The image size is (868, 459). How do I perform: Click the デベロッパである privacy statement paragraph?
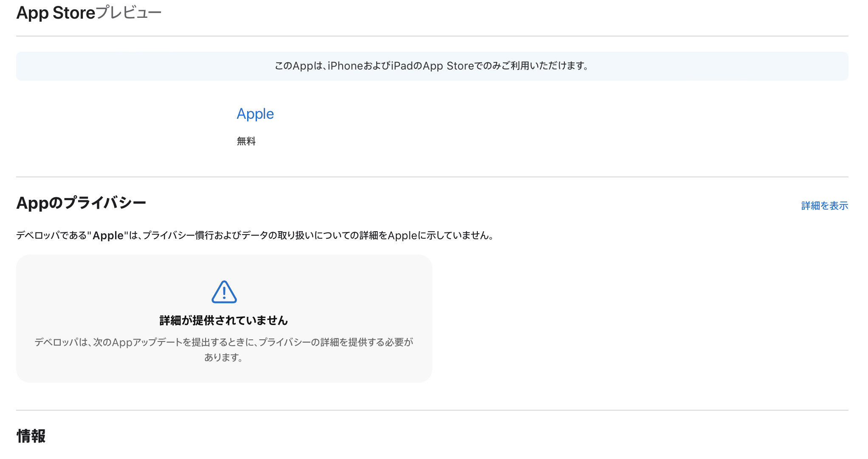click(x=255, y=235)
